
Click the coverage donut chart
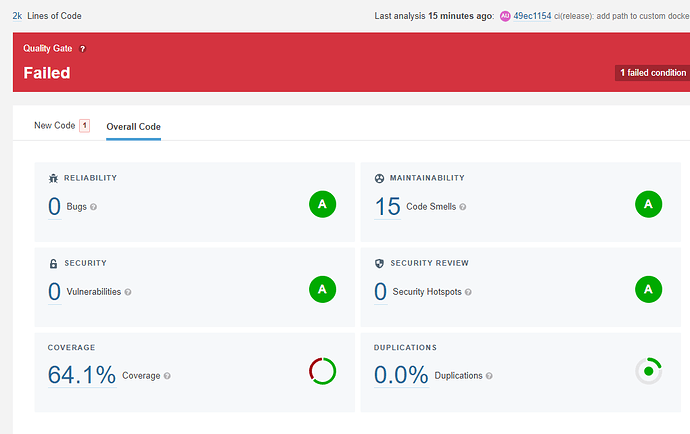(x=323, y=371)
